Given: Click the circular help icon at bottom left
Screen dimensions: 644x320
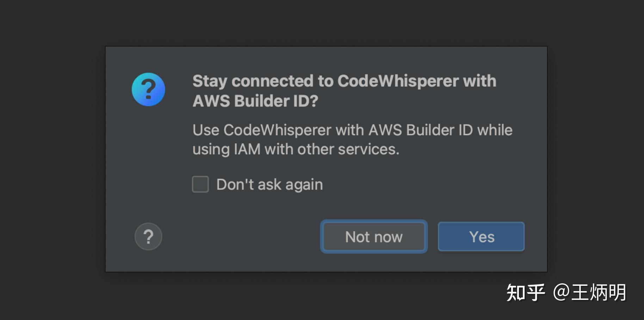Looking at the screenshot, I should 148,236.
